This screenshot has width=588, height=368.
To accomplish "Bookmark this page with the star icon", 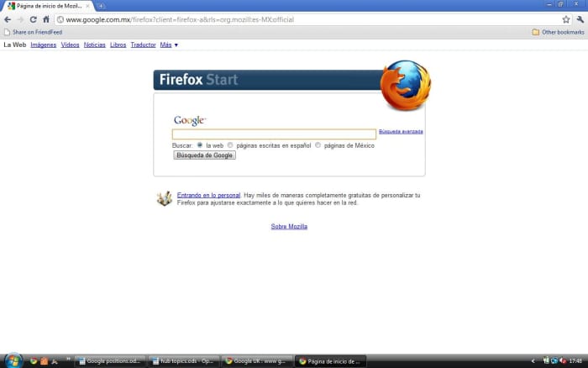I will 566,19.
